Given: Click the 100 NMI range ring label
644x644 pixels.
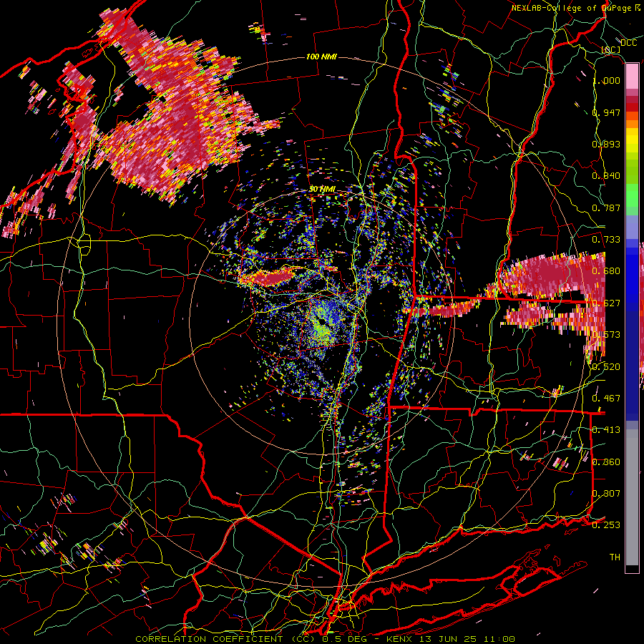Looking at the screenshot, I should (x=321, y=57).
